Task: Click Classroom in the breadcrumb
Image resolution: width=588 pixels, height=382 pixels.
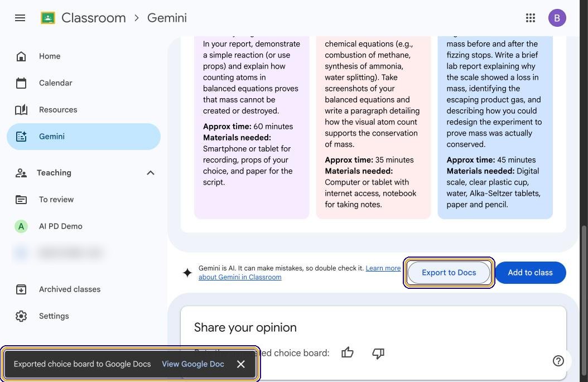Action: click(x=93, y=18)
